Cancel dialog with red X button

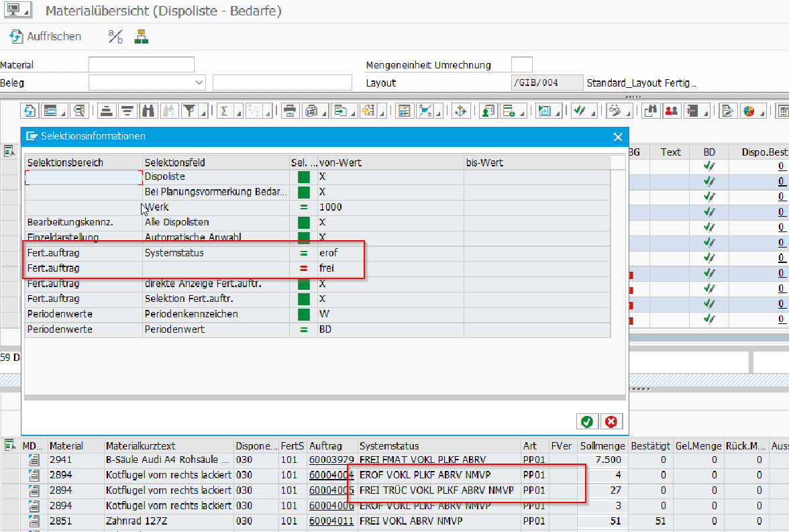611,421
